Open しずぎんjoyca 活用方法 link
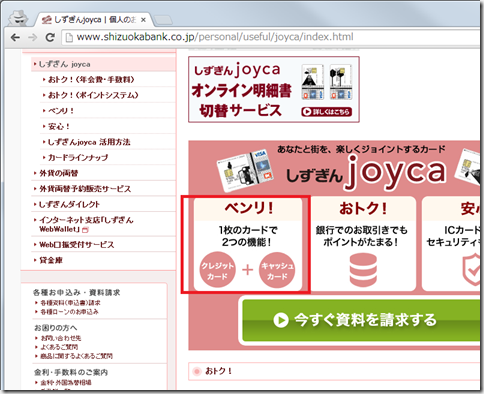 89,142
